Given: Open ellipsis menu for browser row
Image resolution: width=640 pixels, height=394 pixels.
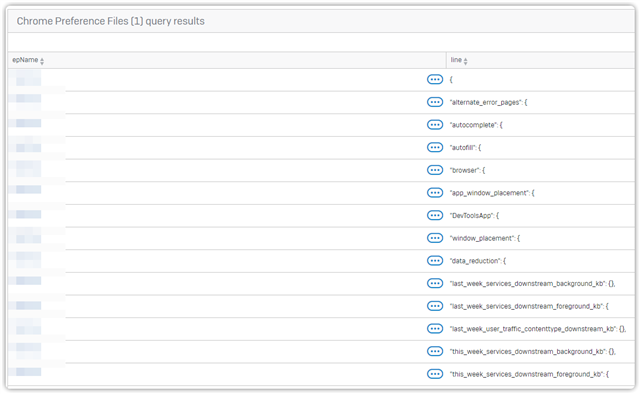Looking at the screenshot, I should coord(435,170).
